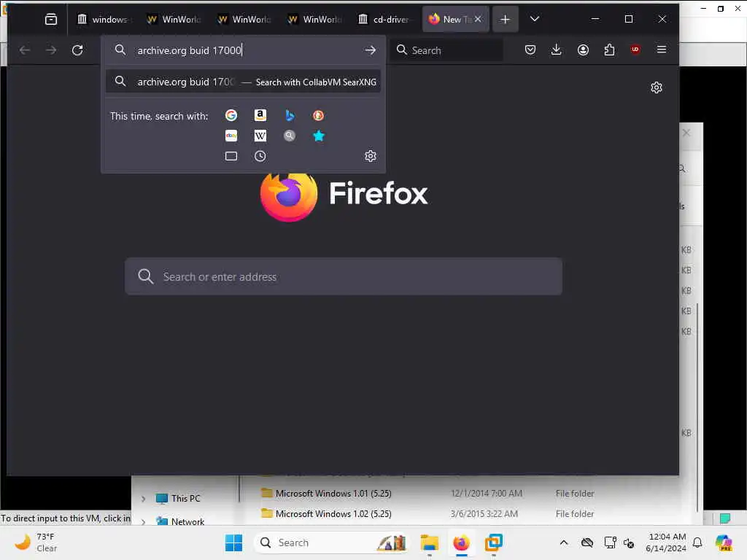The height and width of the screenshot is (560, 747).
Task: Open the VMware taskbar icon
Action: pyautogui.click(x=494, y=542)
